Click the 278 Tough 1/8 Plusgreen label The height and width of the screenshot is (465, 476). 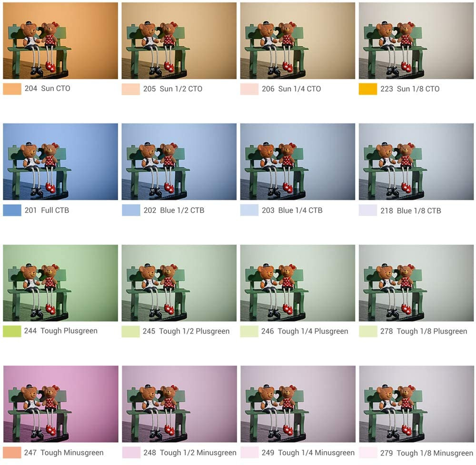click(x=424, y=331)
